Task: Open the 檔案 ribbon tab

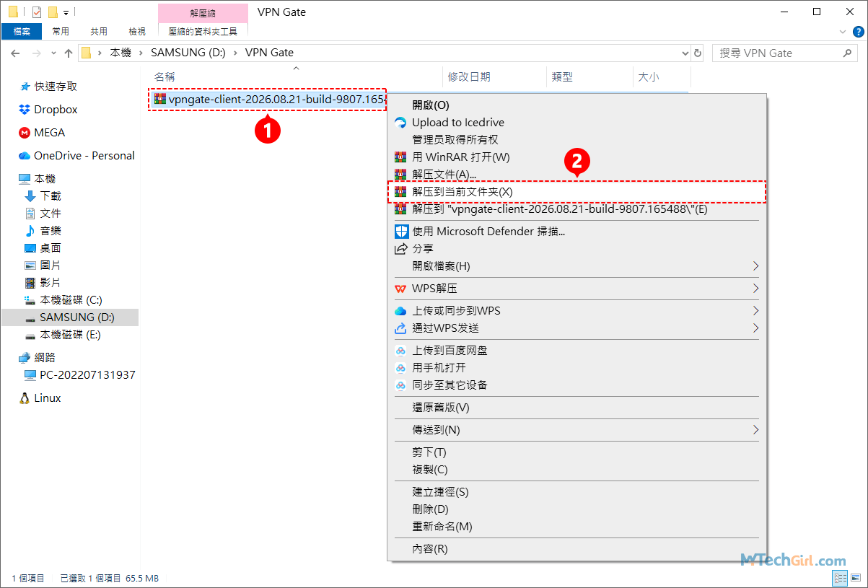Action: pos(22,32)
